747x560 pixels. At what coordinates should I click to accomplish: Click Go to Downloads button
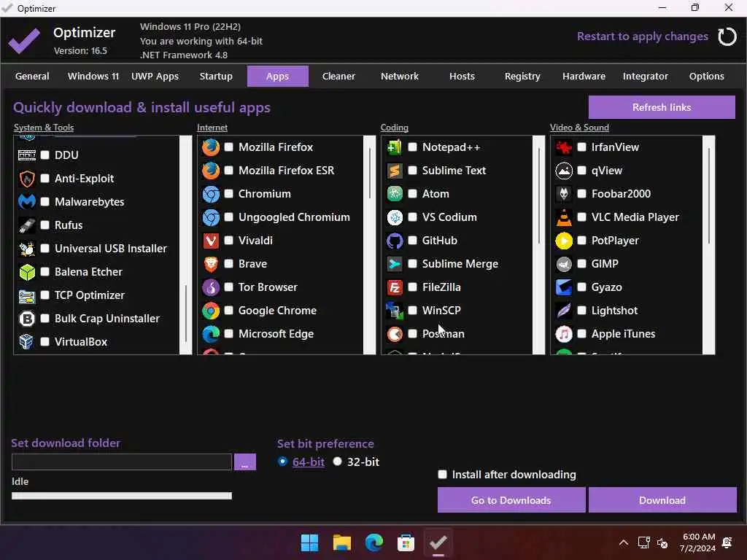(x=511, y=500)
